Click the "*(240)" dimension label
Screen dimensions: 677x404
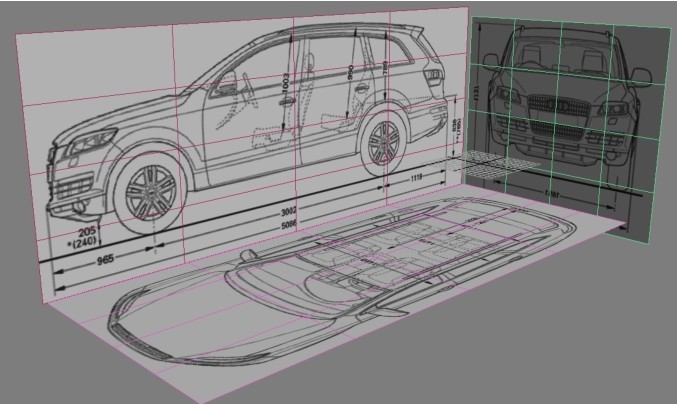(x=82, y=243)
